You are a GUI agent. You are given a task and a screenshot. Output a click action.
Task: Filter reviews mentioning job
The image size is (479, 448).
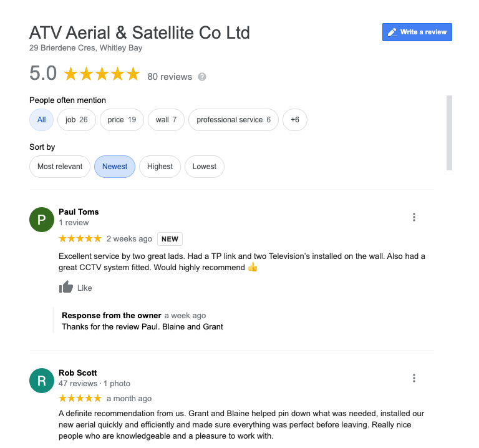coord(77,120)
